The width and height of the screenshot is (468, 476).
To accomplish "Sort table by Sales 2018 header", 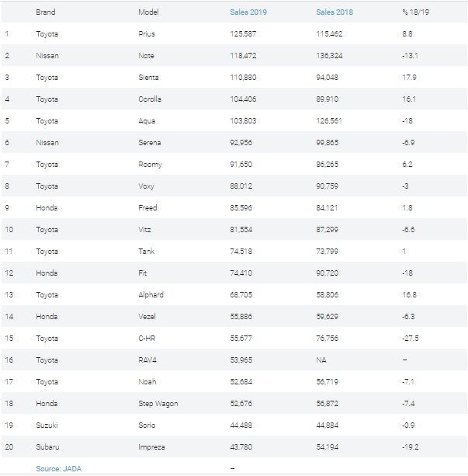I will tap(335, 12).
